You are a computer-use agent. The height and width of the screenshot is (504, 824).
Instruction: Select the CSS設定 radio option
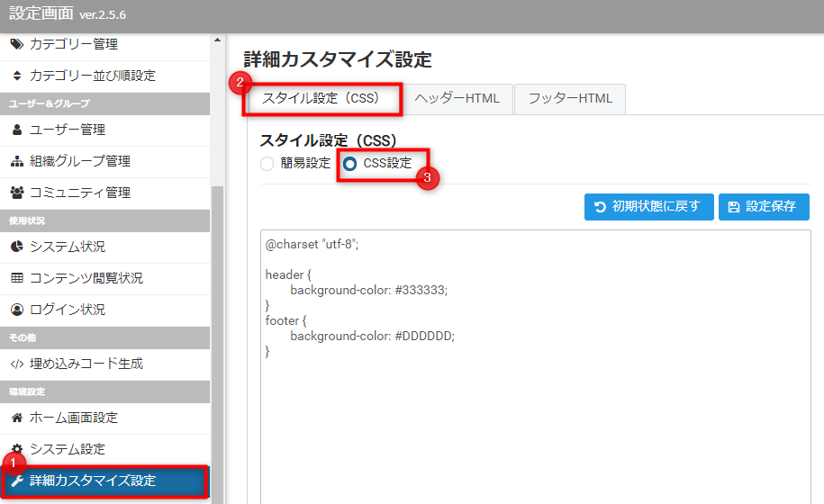pyautogui.click(x=349, y=164)
